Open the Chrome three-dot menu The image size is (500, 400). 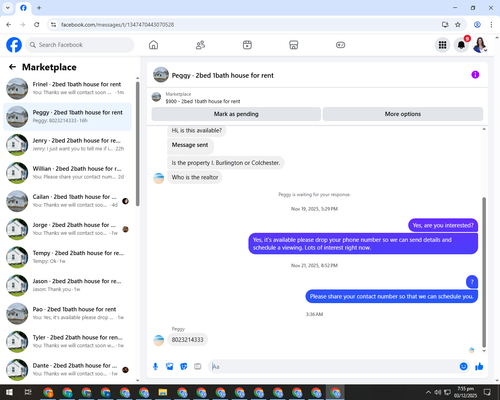pyautogui.click(x=491, y=24)
